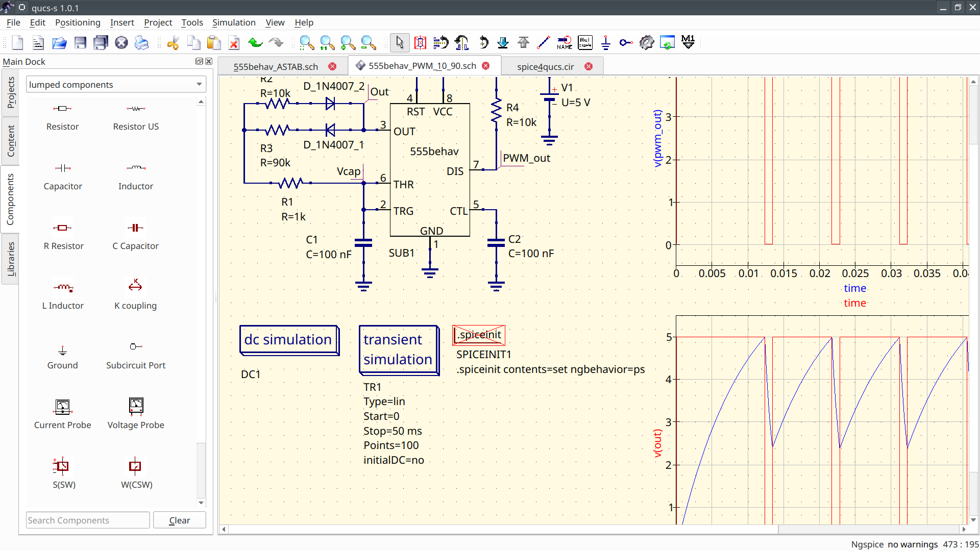Activate the wire drawing tool
980x551 pixels.
point(543,42)
